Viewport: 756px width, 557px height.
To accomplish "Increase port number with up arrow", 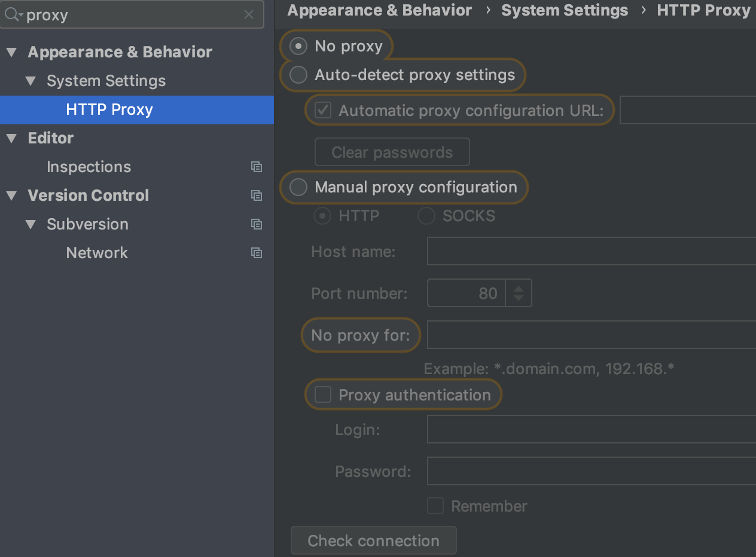I will 519,289.
